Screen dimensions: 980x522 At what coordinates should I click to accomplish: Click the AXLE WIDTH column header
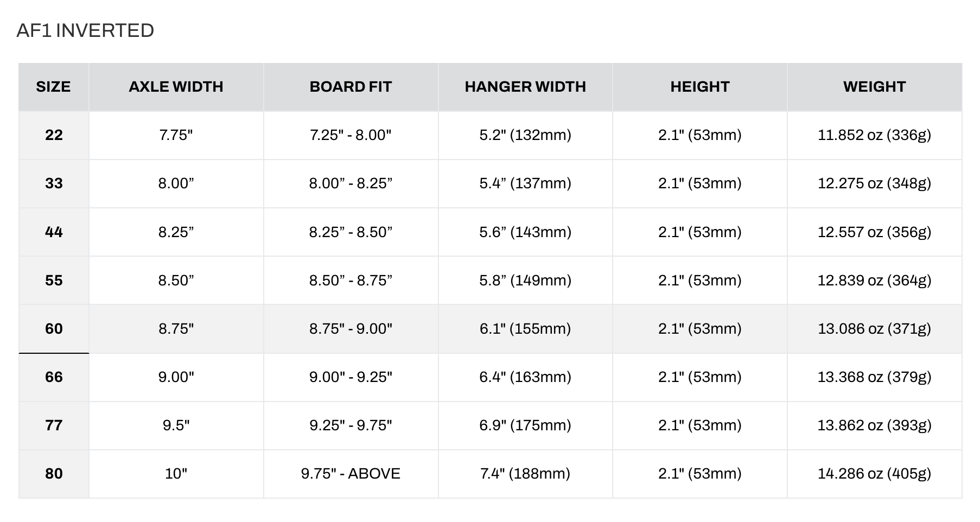point(176,87)
